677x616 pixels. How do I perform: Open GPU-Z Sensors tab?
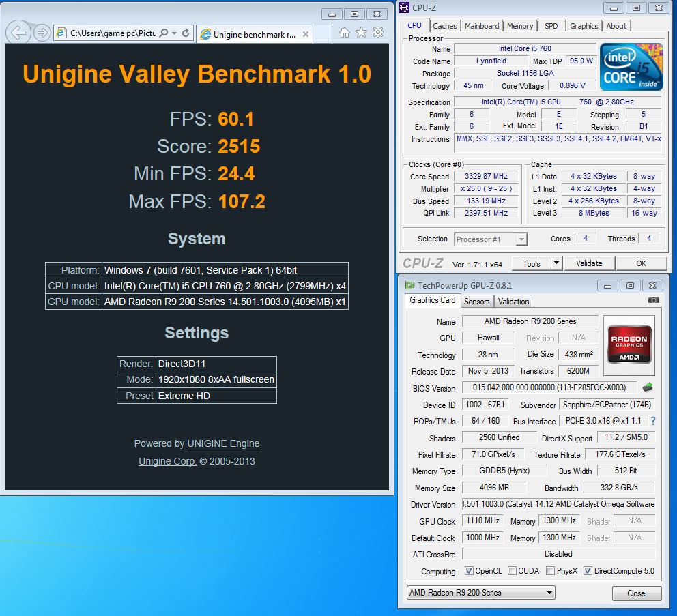(476, 302)
